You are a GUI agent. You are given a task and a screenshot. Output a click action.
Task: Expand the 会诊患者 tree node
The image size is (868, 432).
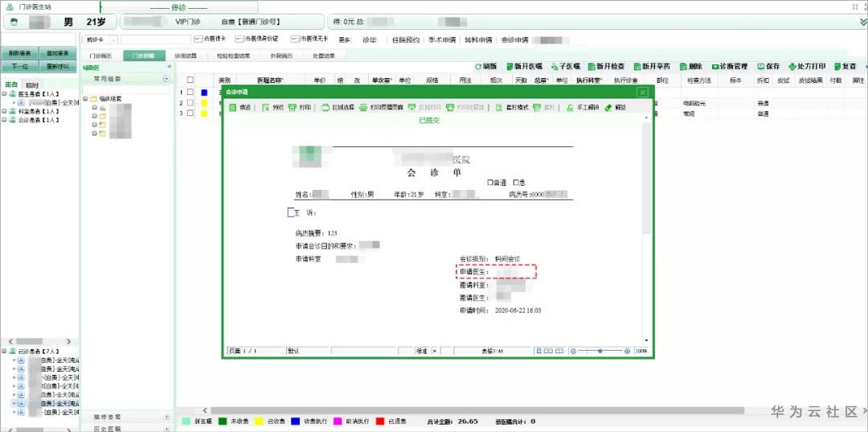point(5,120)
